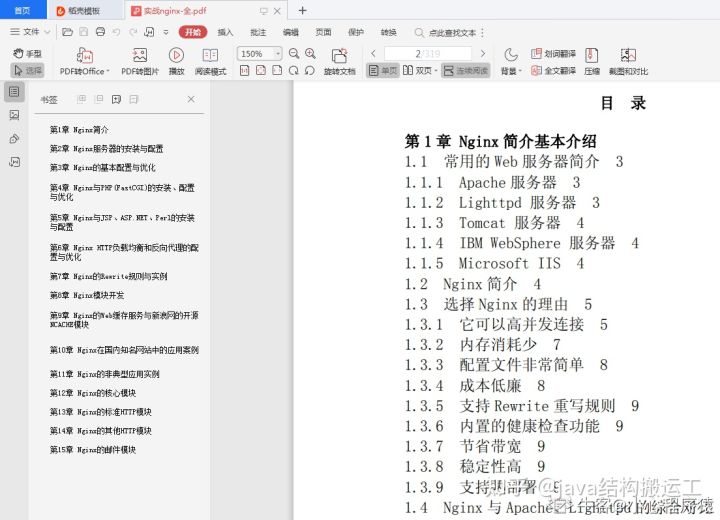Click 全文翻译 full text translation

[553, 70]
